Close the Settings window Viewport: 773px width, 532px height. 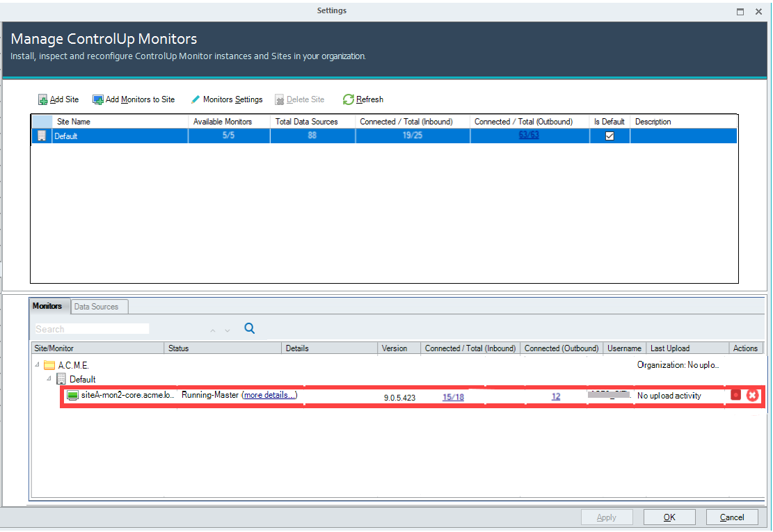758,12
